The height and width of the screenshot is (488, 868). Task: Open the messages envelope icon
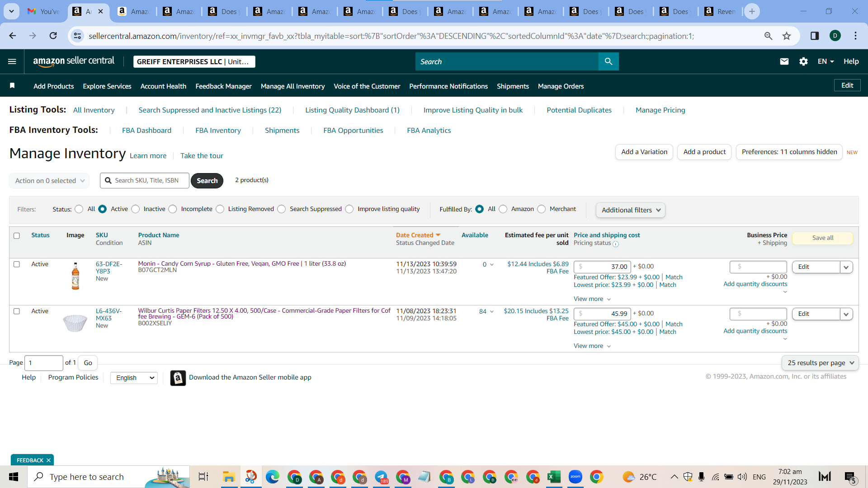784,61
